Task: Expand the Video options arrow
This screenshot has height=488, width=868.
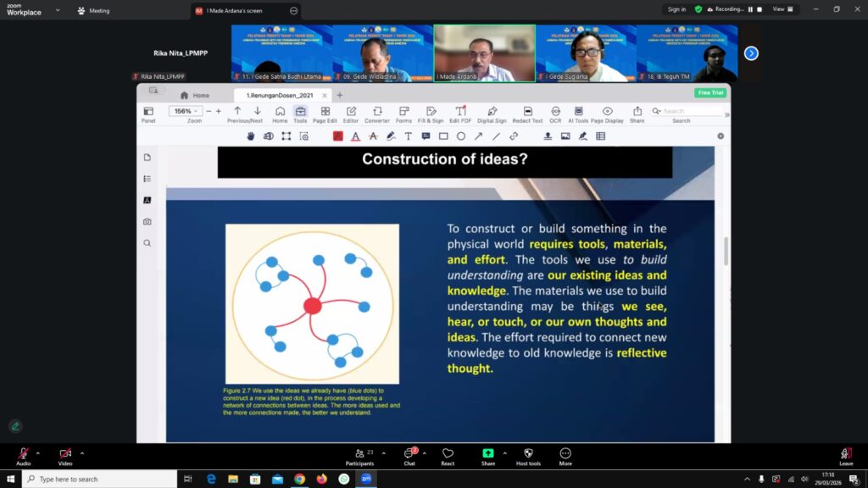Action: 82,453
